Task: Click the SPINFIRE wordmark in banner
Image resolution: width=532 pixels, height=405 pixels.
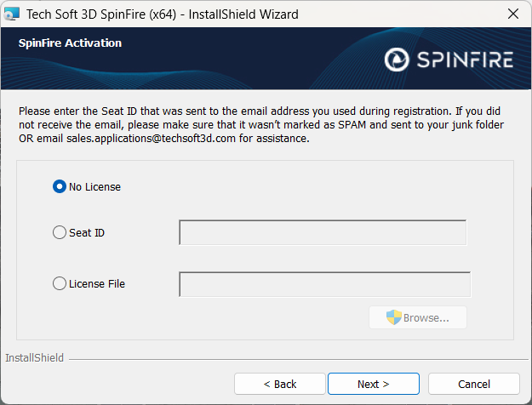Action: coord(464,59)
